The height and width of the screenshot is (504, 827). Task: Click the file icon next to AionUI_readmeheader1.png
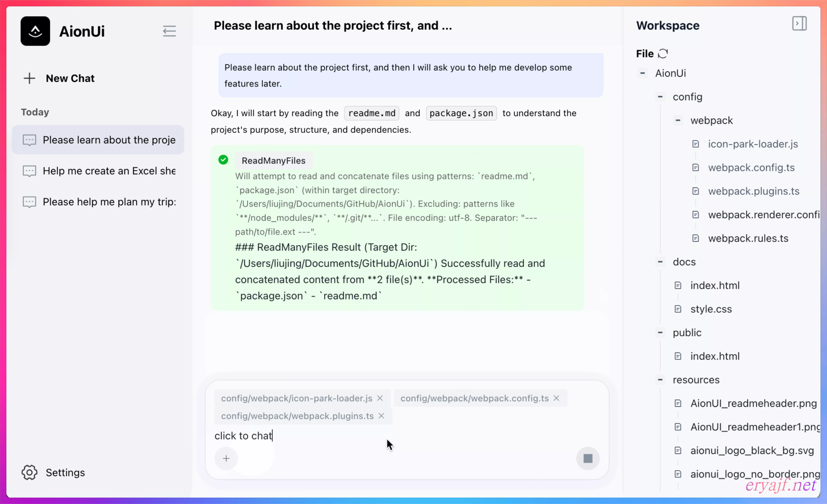[x=678, y=427]
